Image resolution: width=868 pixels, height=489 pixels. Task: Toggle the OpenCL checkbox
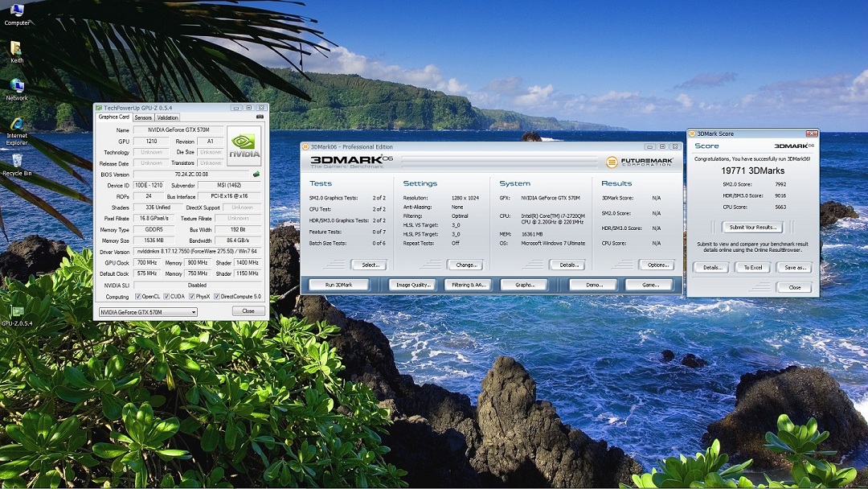pyautogui.click(x=138, y=296)
